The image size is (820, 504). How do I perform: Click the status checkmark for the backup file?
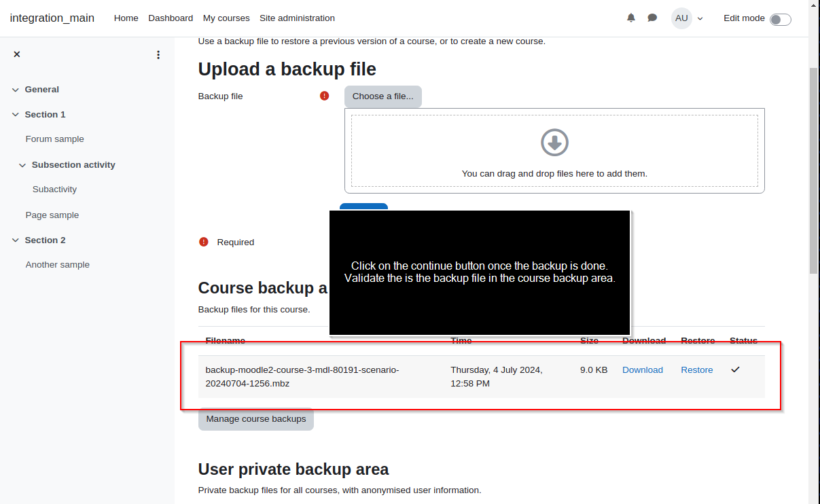(x=735, y=370)
